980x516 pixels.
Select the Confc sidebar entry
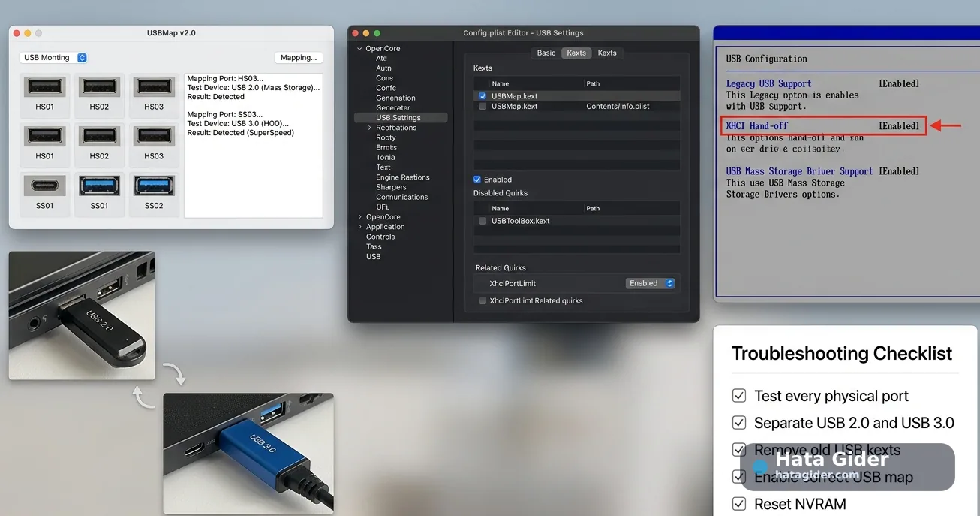[x=386, y=88]
